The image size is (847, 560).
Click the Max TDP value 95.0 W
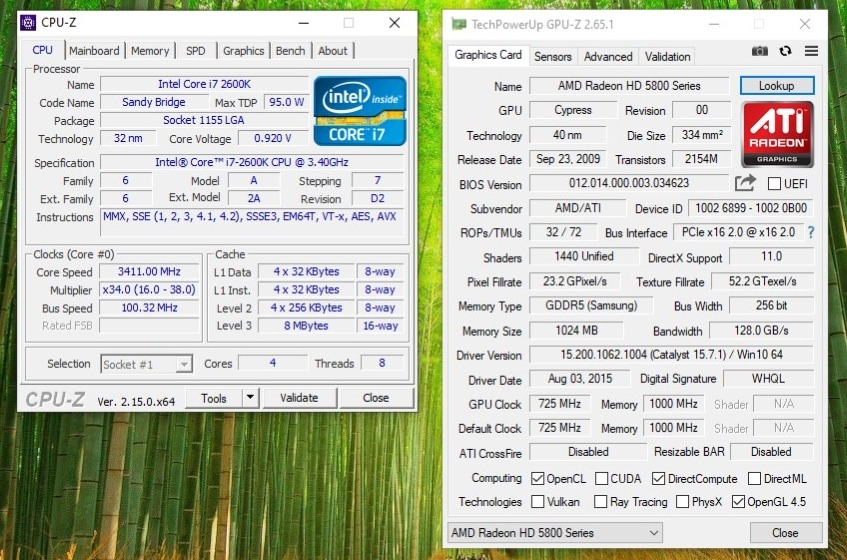click(286, 102)
